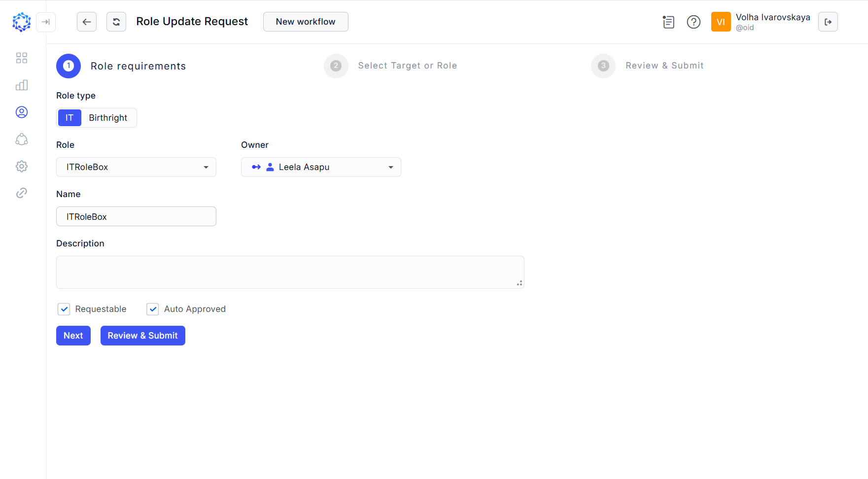Click the back arrow icon

click(x=86, y=22)
